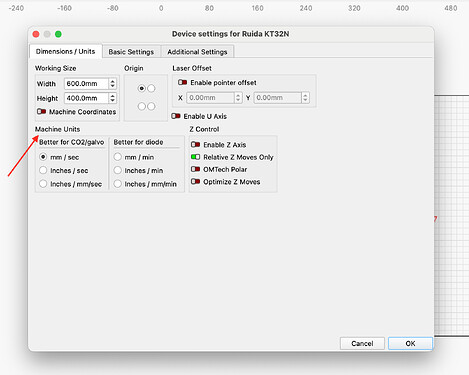Select the top-right origin radio button
The image size is (469, 375).
tap(151, 88)
